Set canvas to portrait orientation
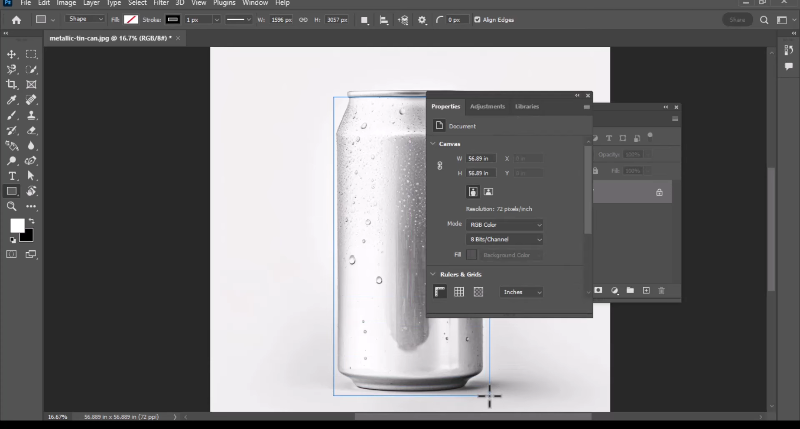800x429 pixels. 472,191
